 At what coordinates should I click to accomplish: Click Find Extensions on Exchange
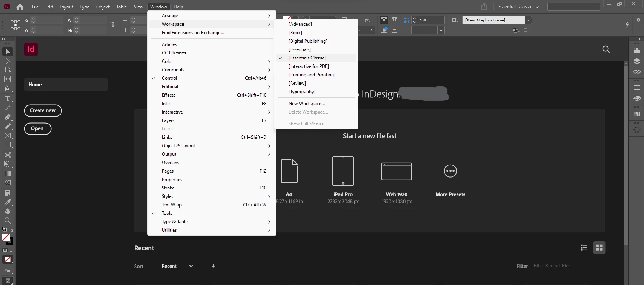pyautogui.click(x=212, y=33)
